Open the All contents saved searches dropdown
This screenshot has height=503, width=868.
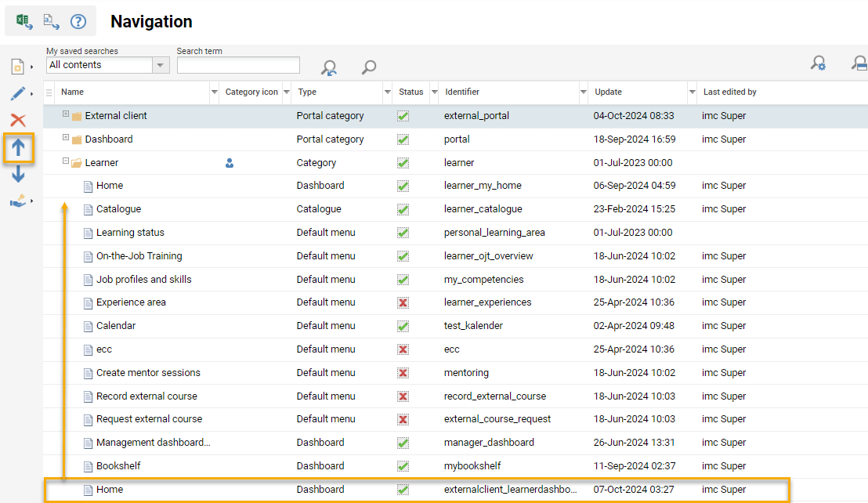[161, 65]
